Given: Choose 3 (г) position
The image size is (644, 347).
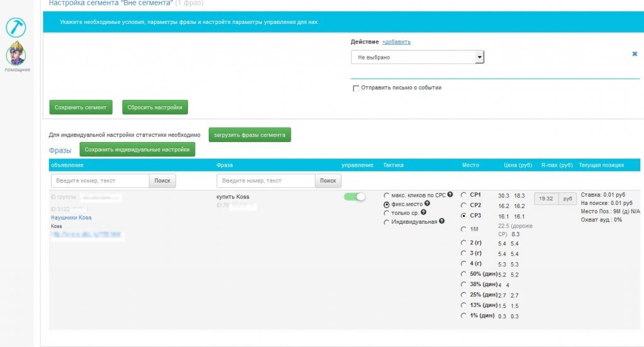Looking at the screenshot, I should (x=464, y=253).
